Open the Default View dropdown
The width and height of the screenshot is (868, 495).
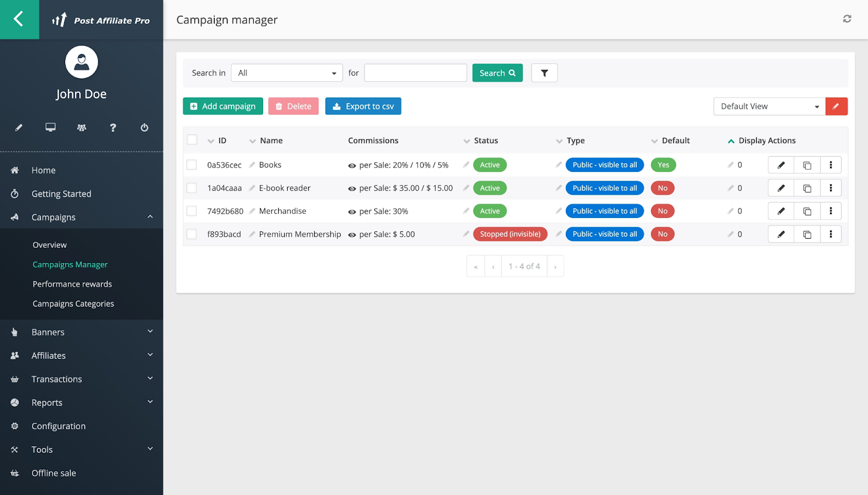coord(768,106)
